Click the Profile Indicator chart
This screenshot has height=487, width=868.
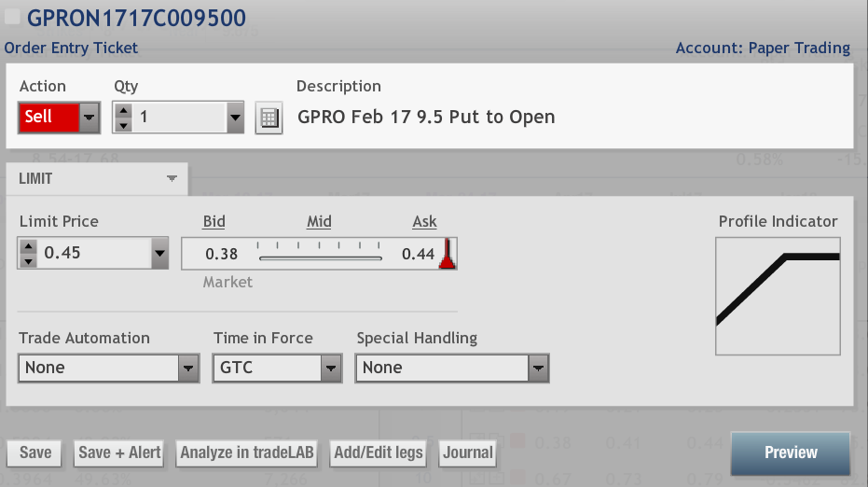(x=778, y=296)
